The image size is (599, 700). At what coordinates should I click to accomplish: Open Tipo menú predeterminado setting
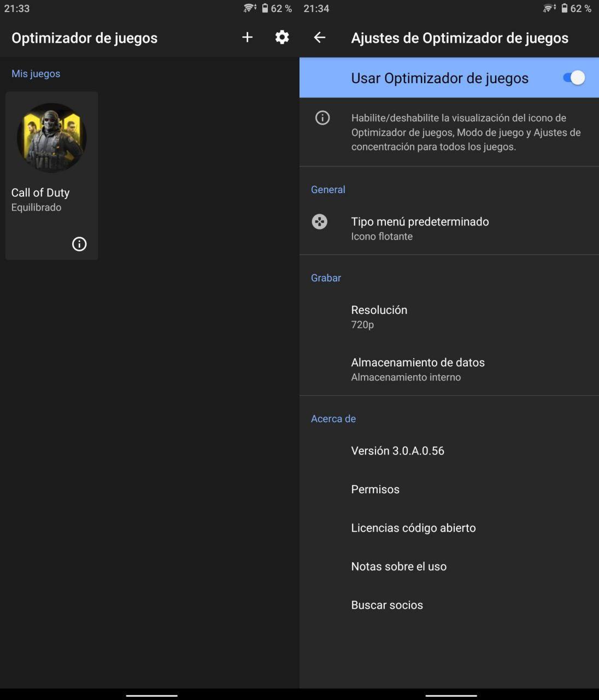pyautogui.click(x=449, y=228)
